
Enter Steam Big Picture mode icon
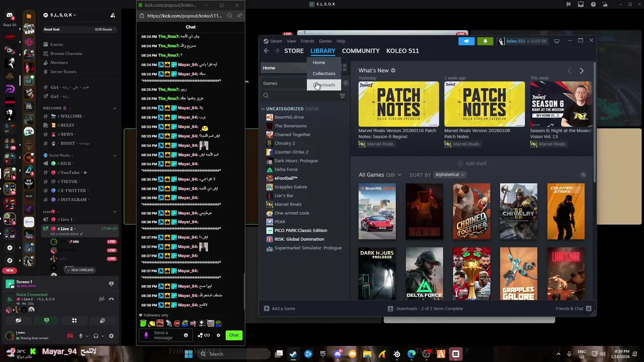[556, 41]
